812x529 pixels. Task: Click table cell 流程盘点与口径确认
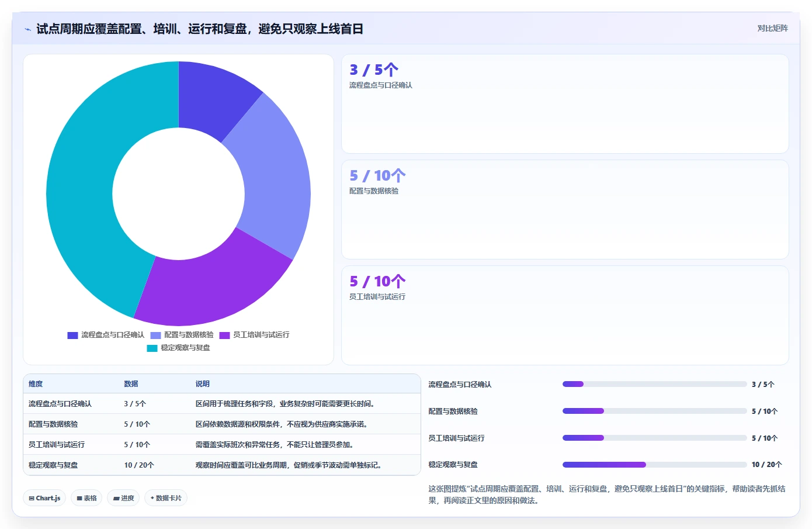point(60,404)
